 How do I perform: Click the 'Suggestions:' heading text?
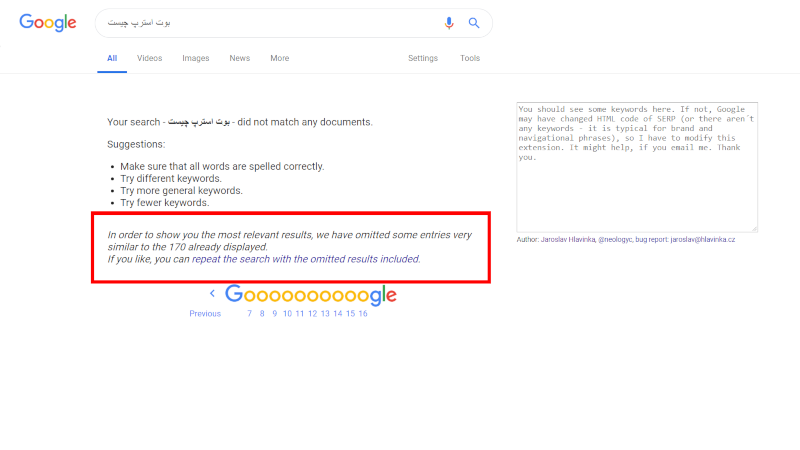(x=136, y=144)
